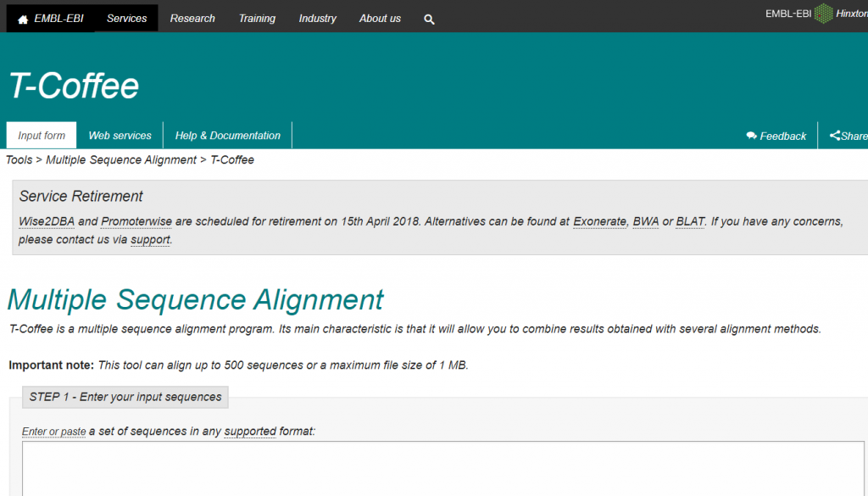Open the Help & Documentation tab
Viewport: 868px width, 496px height.
(227, 135)
